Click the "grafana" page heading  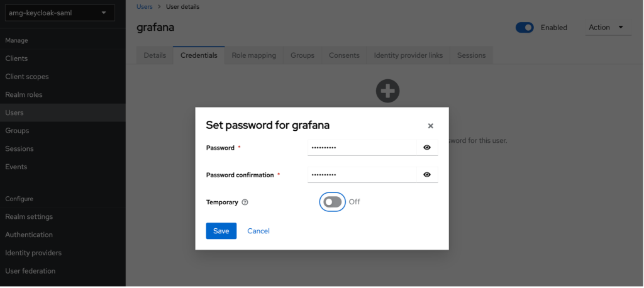pyautogui.click(x=155, y=28)
